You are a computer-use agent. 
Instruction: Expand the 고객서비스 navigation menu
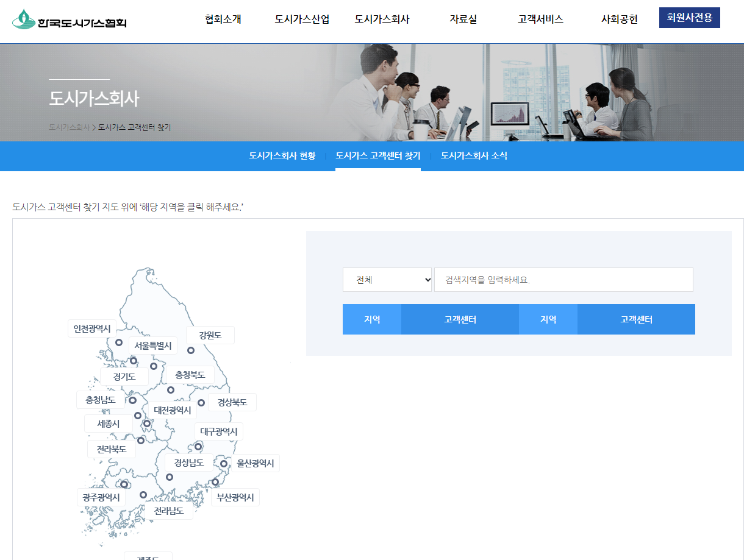coord(539,19)
